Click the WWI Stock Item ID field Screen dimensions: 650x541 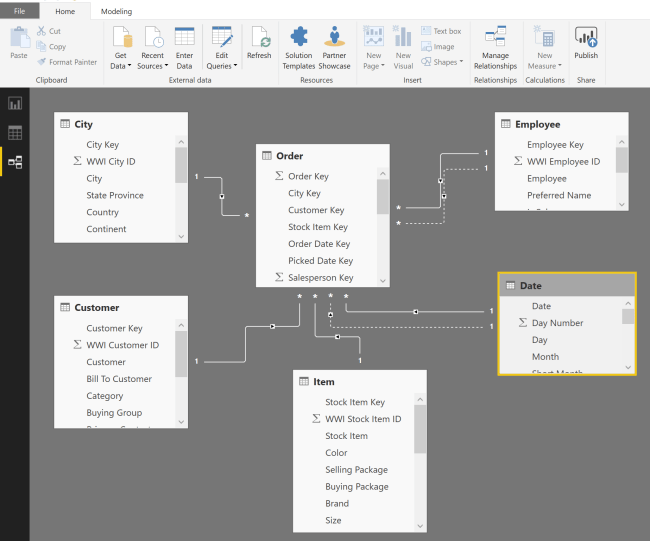[x=362, y=419]
